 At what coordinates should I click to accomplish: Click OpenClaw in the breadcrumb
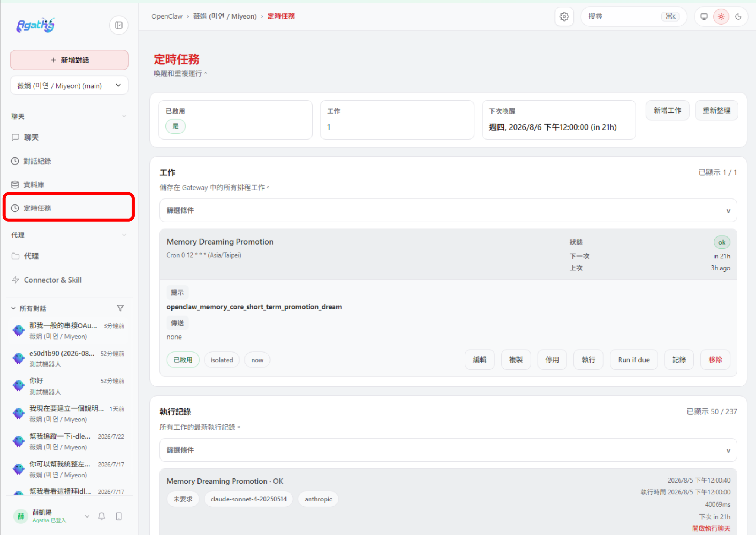pos(167,16)
